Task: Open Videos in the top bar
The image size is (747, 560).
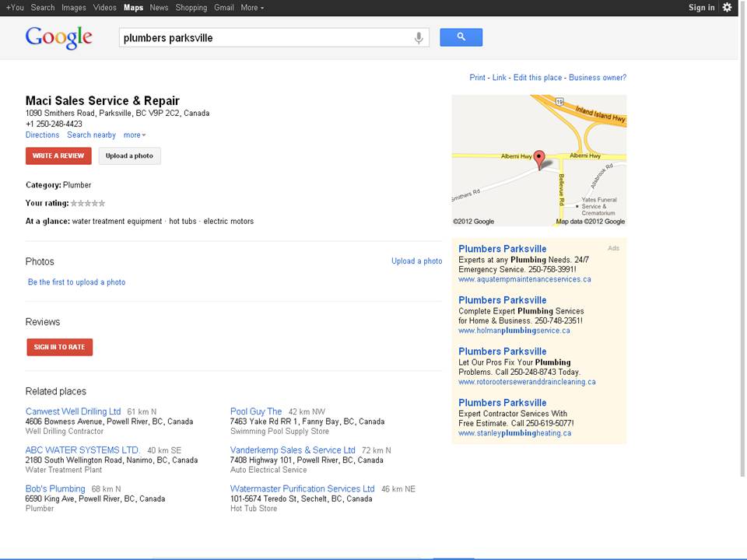Action: [105, 8]
